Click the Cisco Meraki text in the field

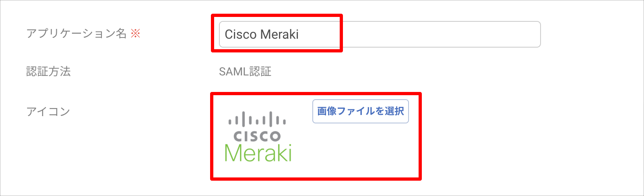tap(262, 34)
